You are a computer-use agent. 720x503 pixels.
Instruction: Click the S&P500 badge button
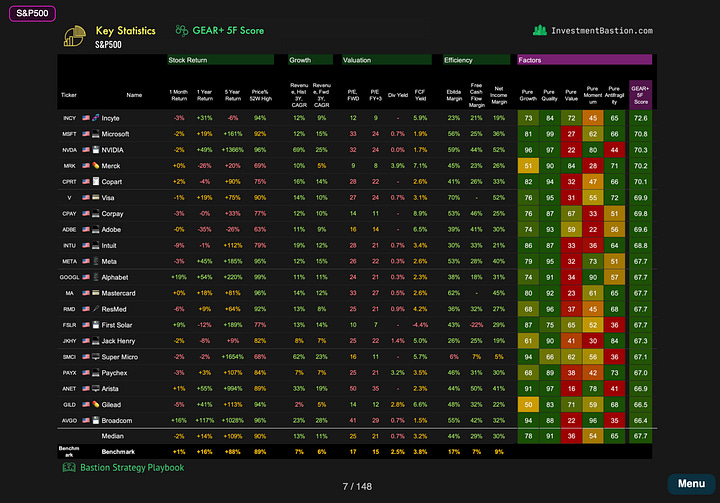click(x=32, y=13)
